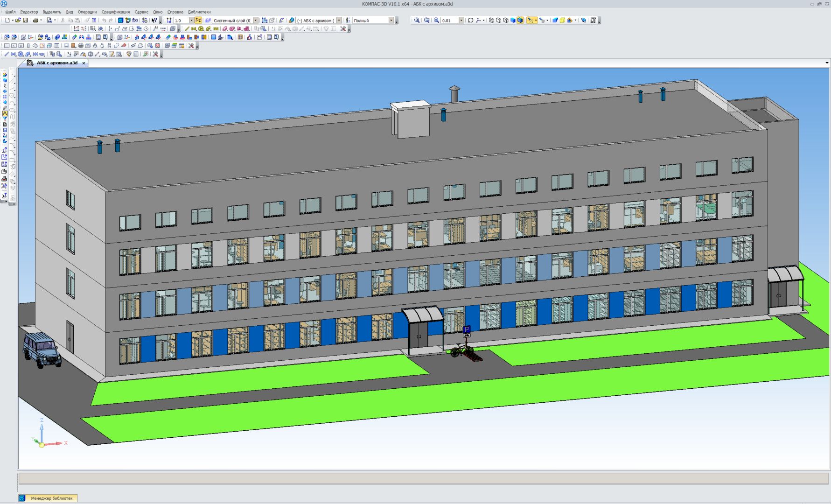The image size is (831, 504).
Task: Expand the Полный display dropdown
Action: pyautogui.click(x=391, y=21)
